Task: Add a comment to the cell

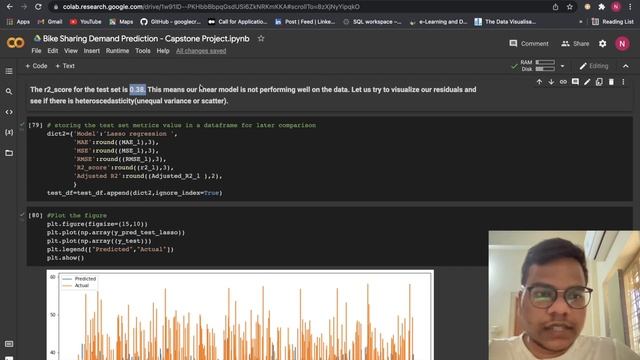Action: [575, 82]
